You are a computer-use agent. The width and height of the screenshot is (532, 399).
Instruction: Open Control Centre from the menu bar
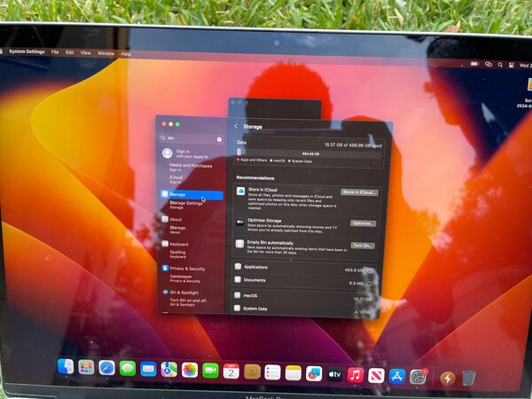512,65
